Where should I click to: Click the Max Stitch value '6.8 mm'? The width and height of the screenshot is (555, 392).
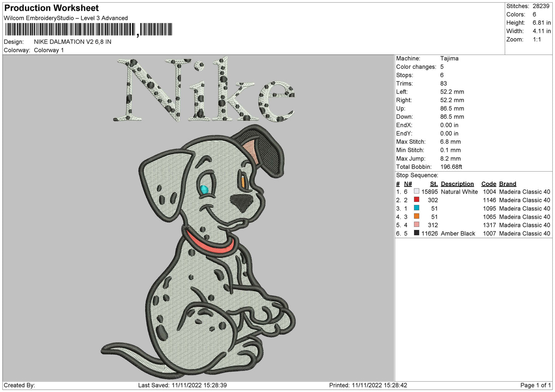click(450, 142)
